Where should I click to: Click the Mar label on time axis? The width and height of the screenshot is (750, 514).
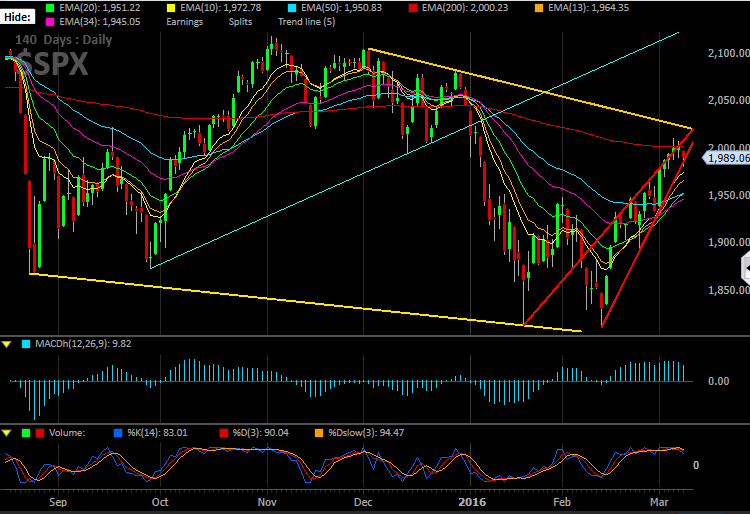coord(659,502)
